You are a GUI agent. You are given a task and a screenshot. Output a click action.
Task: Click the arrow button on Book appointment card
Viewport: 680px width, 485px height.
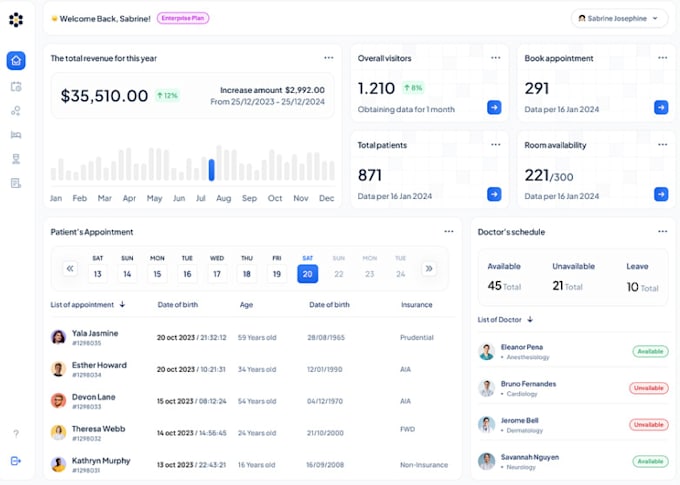coord(661,107)
